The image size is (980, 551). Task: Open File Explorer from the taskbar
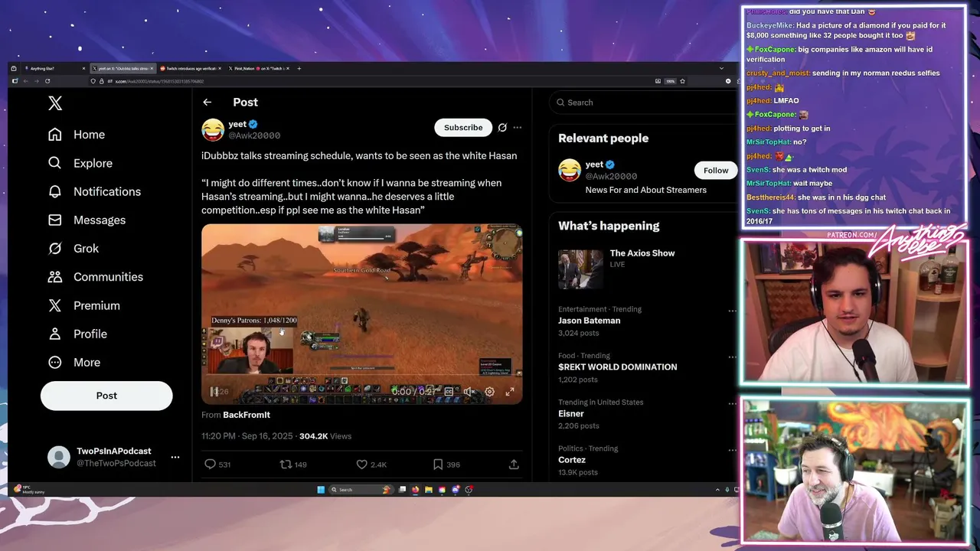429,490
